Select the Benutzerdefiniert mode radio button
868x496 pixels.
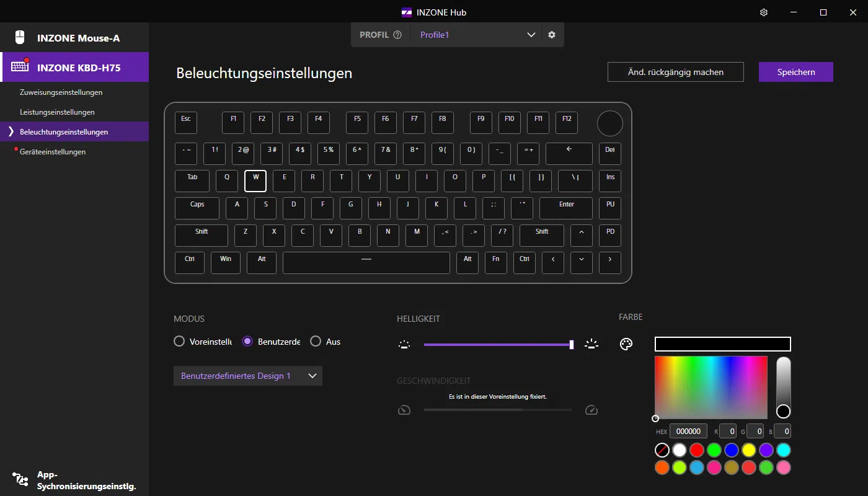point(247,341)
